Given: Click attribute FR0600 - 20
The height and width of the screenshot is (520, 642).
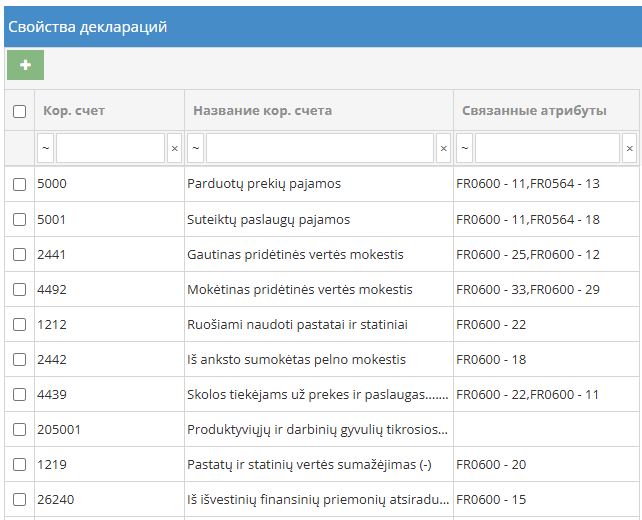Looking at the screenshot, I should [491, 465].
